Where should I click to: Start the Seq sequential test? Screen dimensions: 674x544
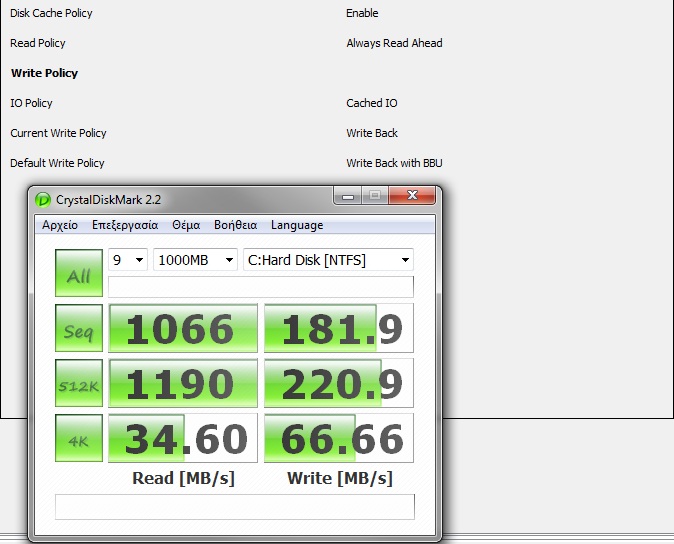[x=79, y=328]
